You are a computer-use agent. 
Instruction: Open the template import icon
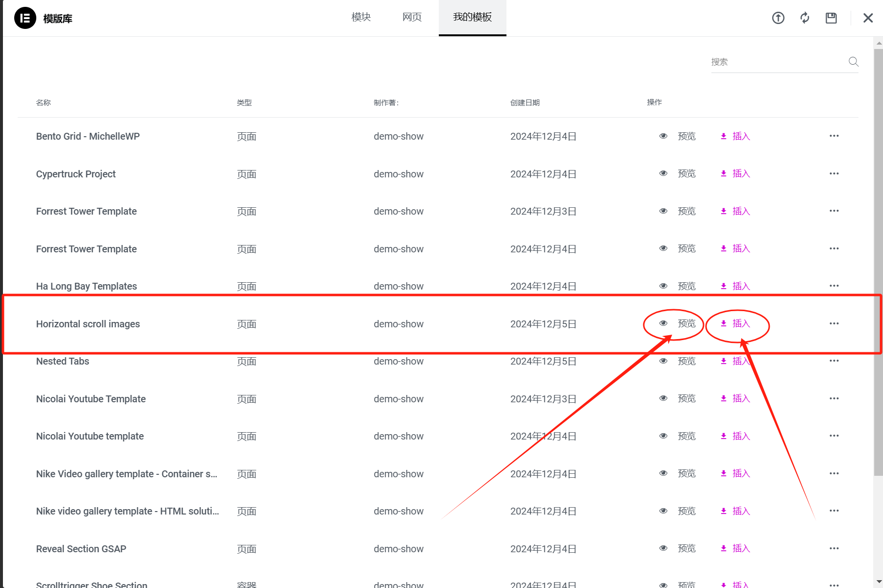(x=778, y=18)
